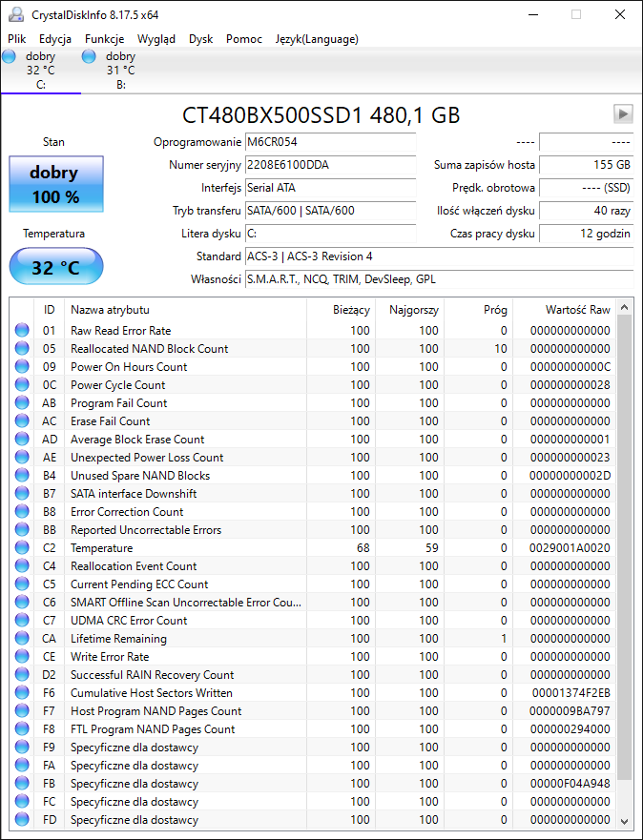Image resolution: width=643 pixels, height=840 pixels.
Task: Click status icon of Lifetime Remaining
Action: click(x=22, y=638)
